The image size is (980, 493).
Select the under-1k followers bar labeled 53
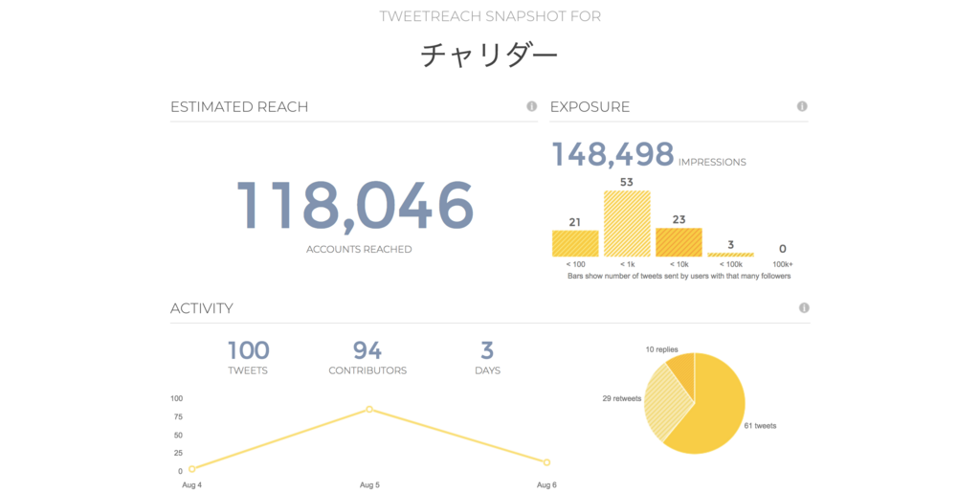(x=627, y=224)
